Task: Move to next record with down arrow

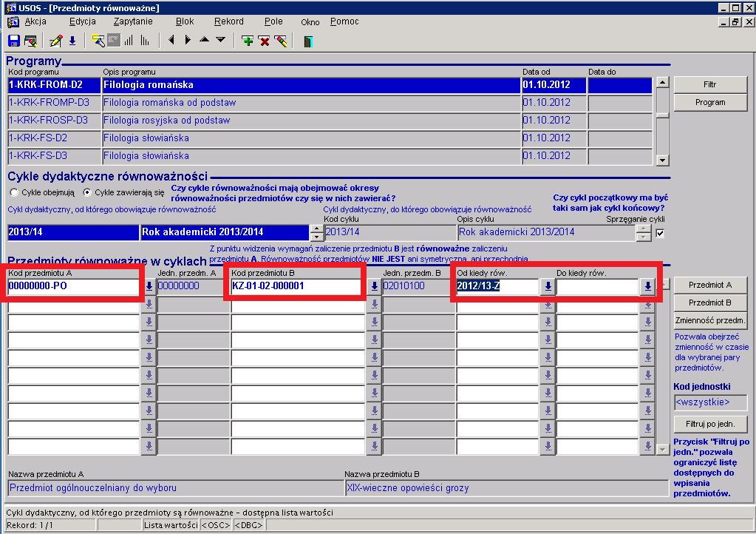Action: click(x=220, y=41)
